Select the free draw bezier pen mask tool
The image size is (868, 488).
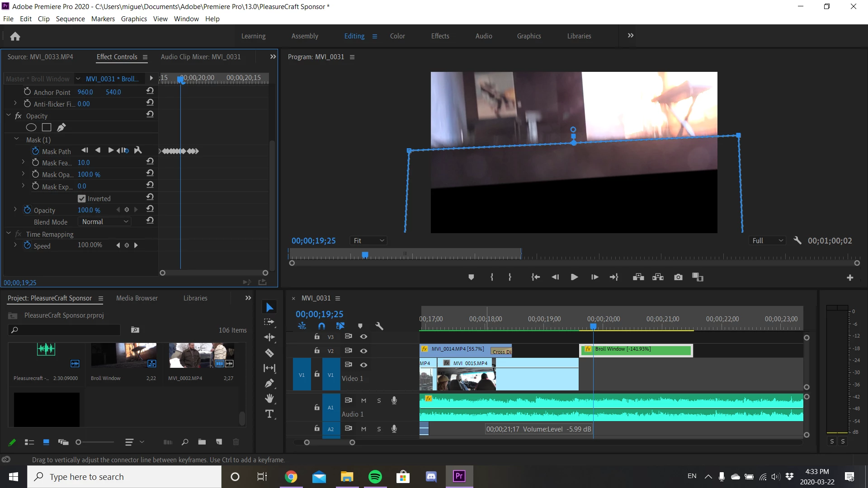[x=61, y=127]
